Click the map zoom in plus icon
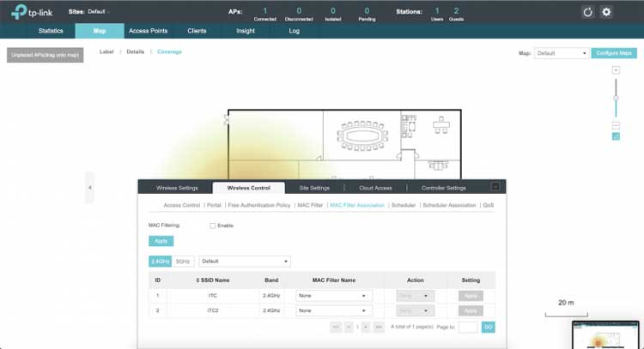 (616, 69)
